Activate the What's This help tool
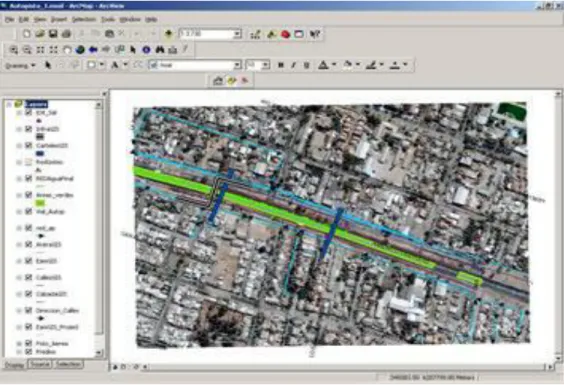564x385 pixels. coord(315,34)
